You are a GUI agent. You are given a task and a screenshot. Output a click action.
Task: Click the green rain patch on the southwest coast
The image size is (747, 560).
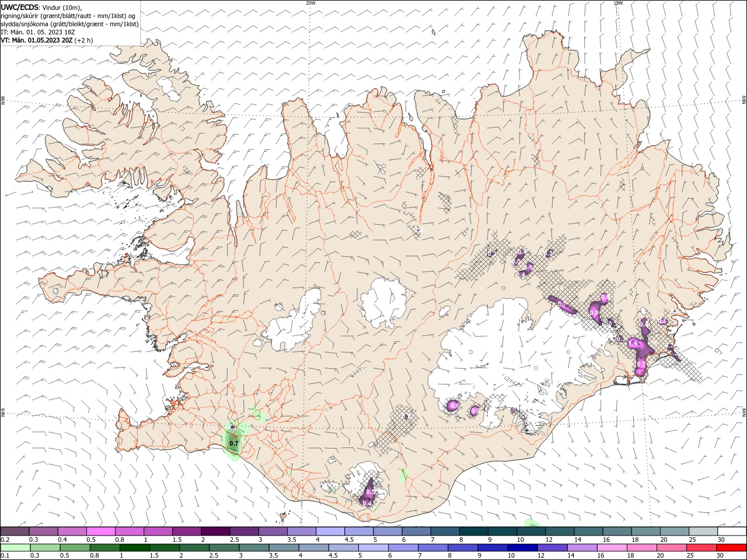[x=233, y=441]
